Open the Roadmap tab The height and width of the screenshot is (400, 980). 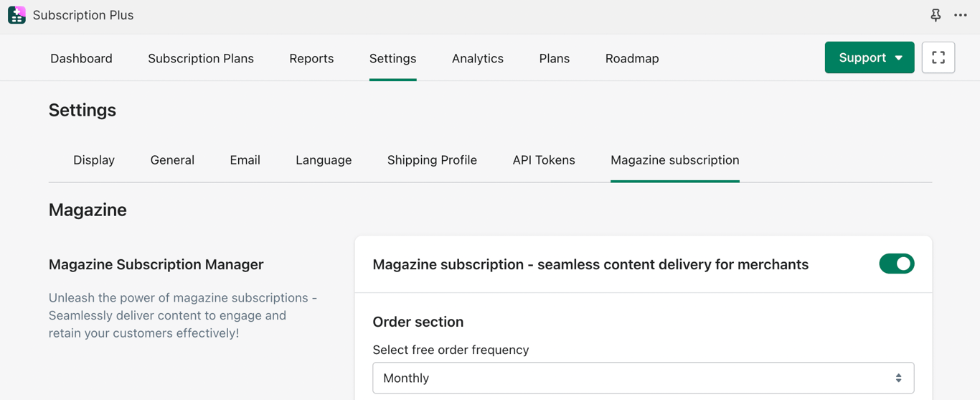(x=632, y=58)
